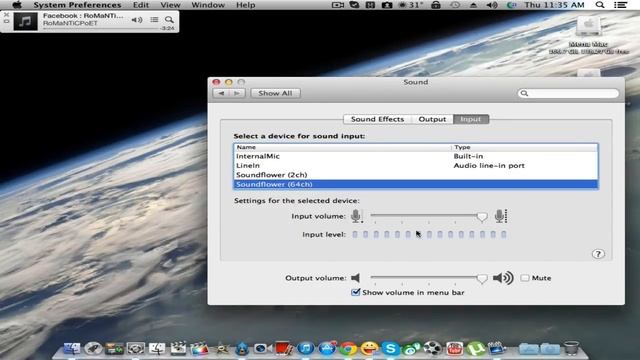The height and width of the screenshot is (360, 640).
Task: Click the Sound preferences search field
Action: pyautogui.click(x=568, y=93)
